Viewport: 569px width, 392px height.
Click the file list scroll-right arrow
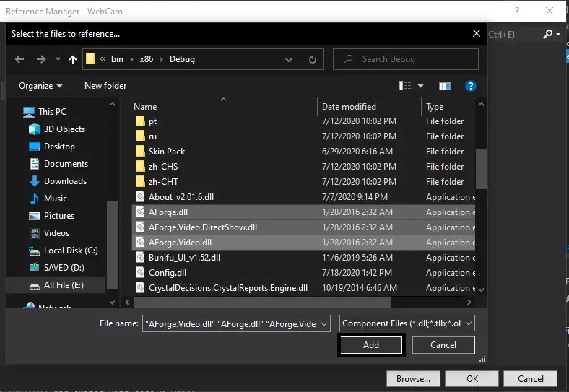click(469, 302)
